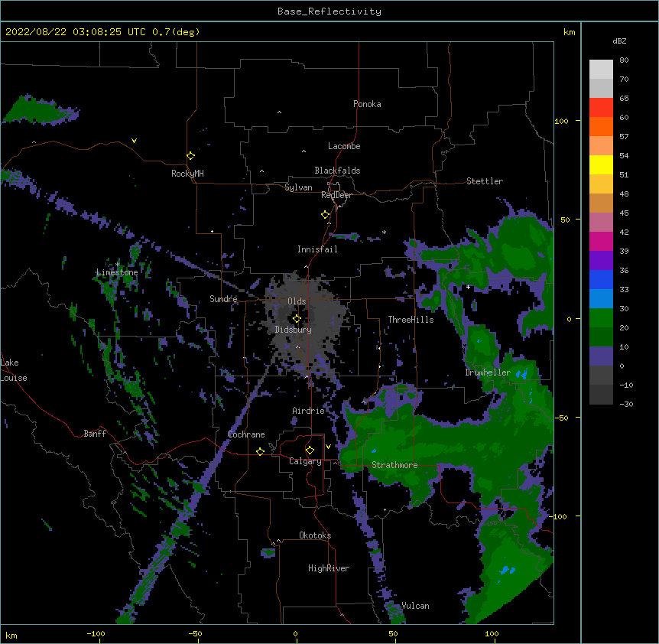Click the Sylvan label
The height and width of the screenshot is (644, 659).
(298, 187)
